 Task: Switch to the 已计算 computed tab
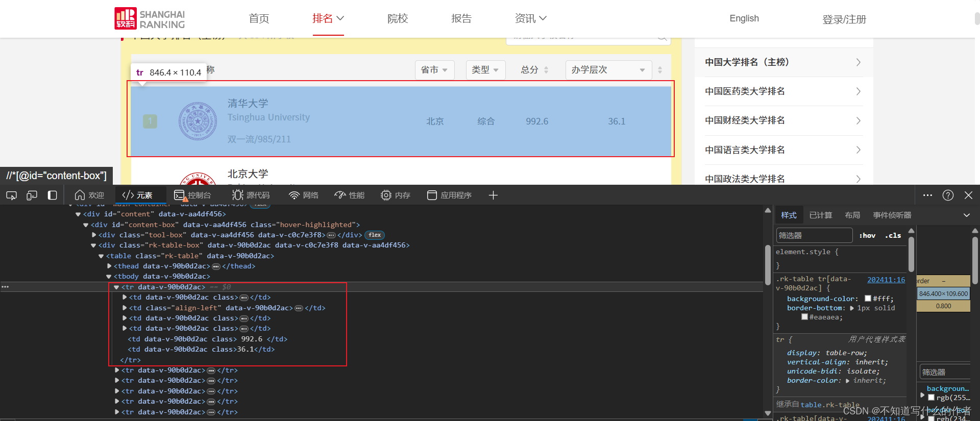coord(821,215)
